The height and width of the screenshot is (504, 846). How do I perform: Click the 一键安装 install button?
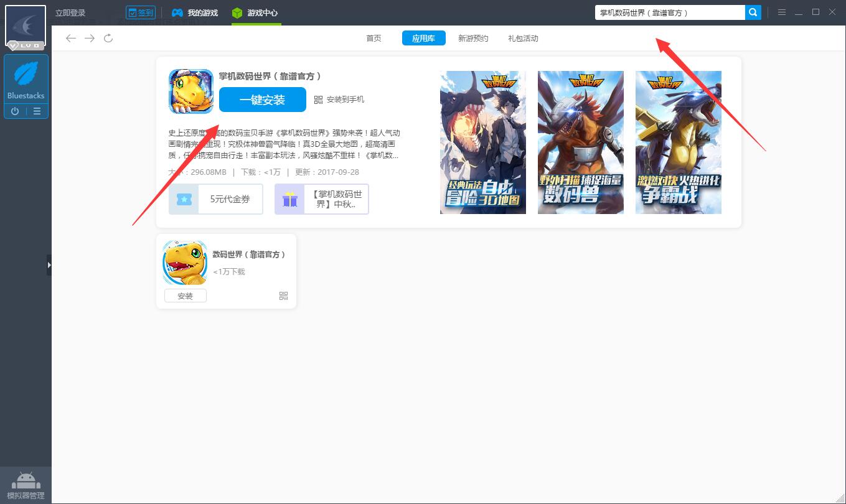(x=262, y=100)
